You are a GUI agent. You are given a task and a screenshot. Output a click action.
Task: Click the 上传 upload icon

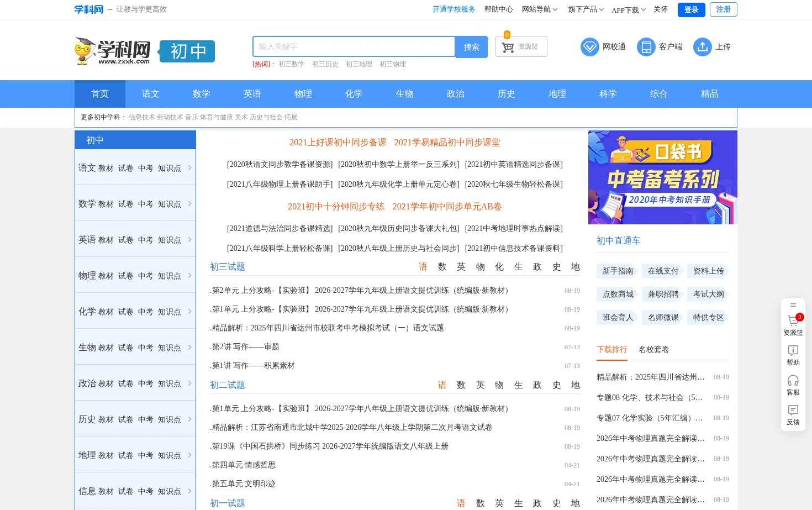[x=703, y=47]
